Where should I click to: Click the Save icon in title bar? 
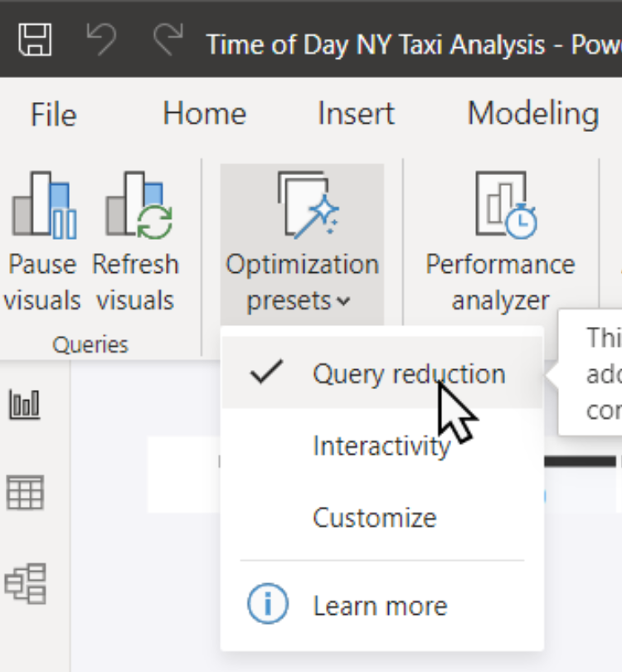coord(35,40)
